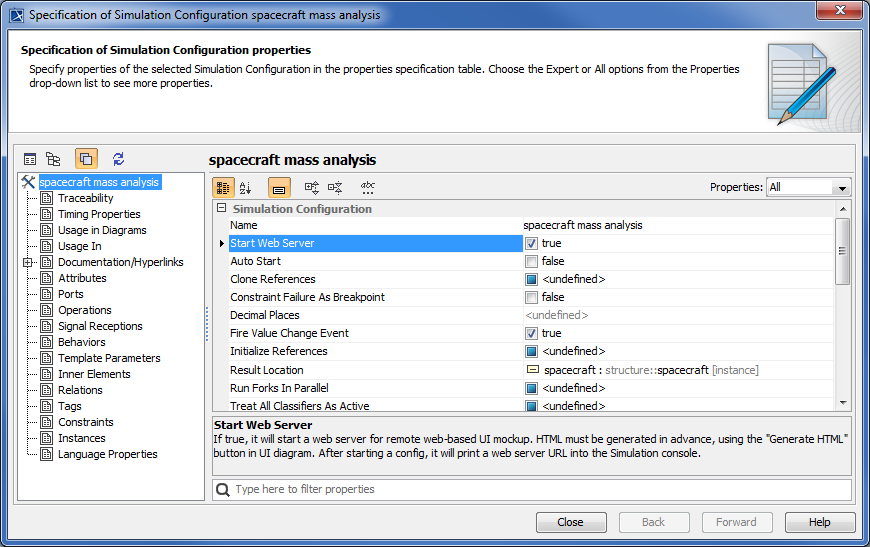The width and height of the screenshot is (870, 547).
Task: Click the tree structure view icon
Action: coord(53,158)
